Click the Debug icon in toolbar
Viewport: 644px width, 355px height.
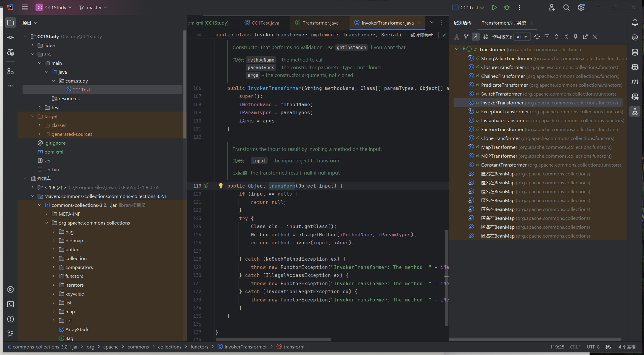point(507,7)
